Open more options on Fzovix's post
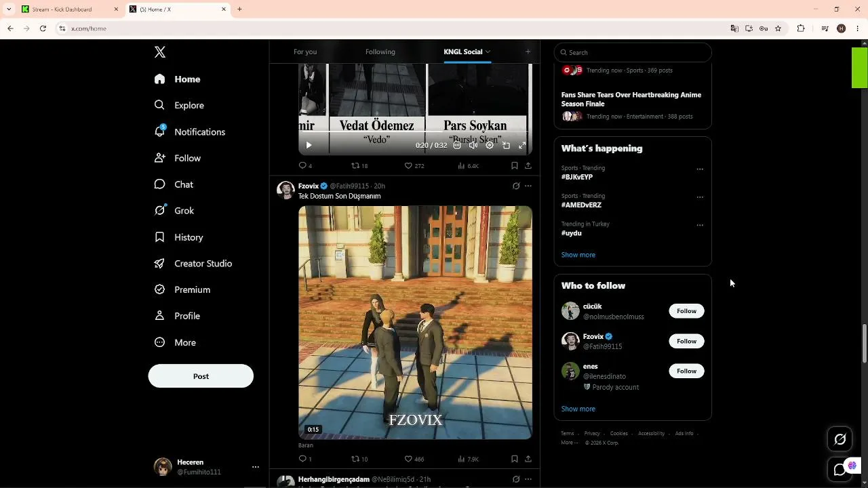Viewport: 868px width, 488px height. (528, 186)
